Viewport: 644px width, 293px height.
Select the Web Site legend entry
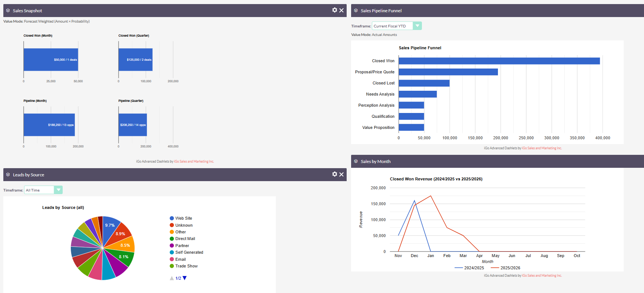click(x=183, y=218)
